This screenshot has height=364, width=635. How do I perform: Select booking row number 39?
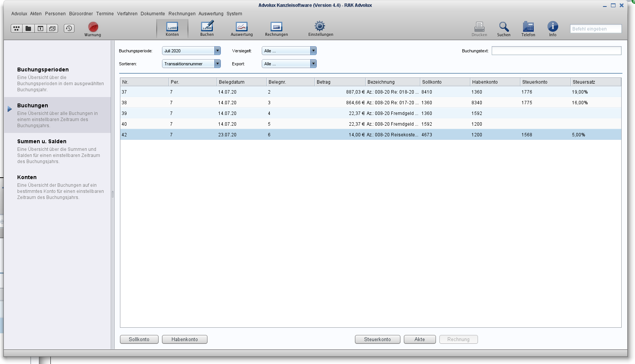pyautogui.click(x=371, y=113)
